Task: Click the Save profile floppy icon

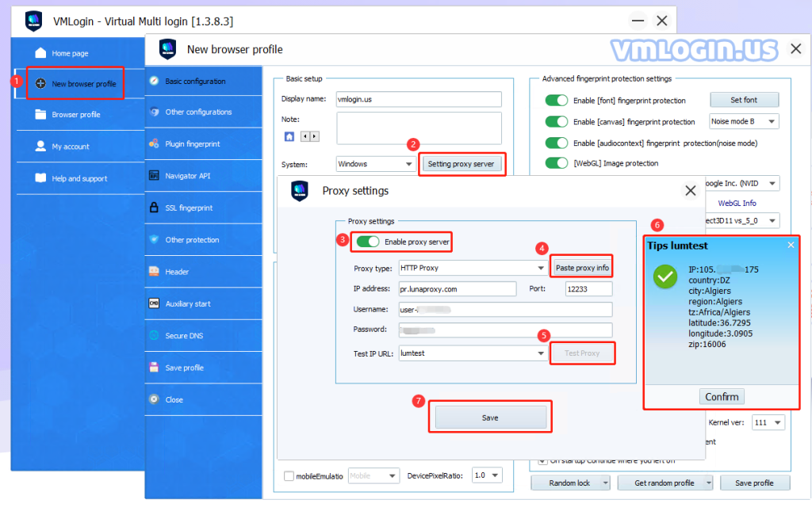Action: coord(154,368)
